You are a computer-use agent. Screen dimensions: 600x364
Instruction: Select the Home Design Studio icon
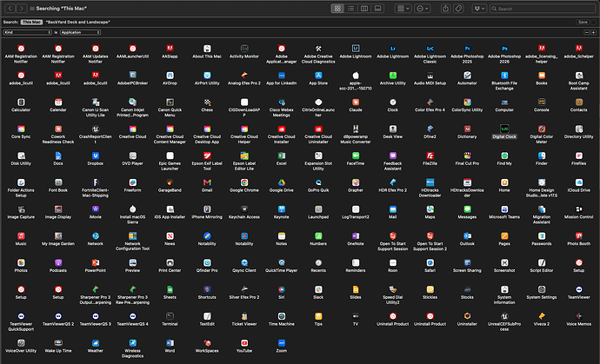pyautogui.click(x=542, y=182)
